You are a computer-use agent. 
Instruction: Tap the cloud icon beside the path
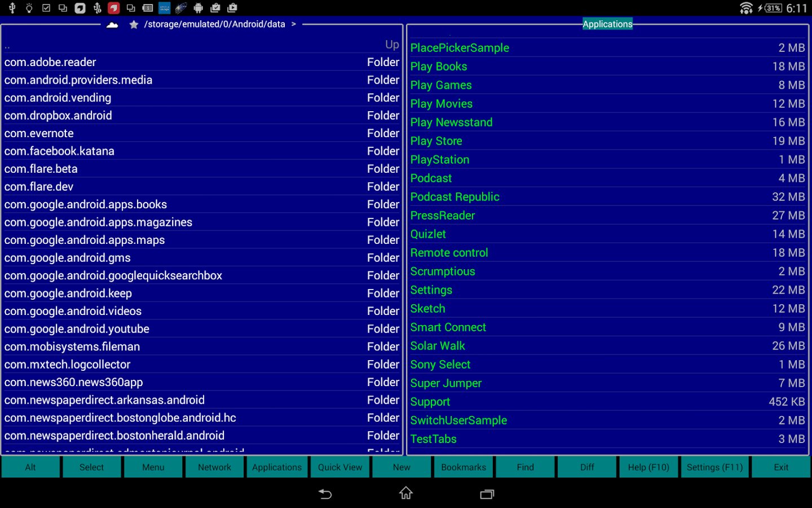(x=112, y=24)
